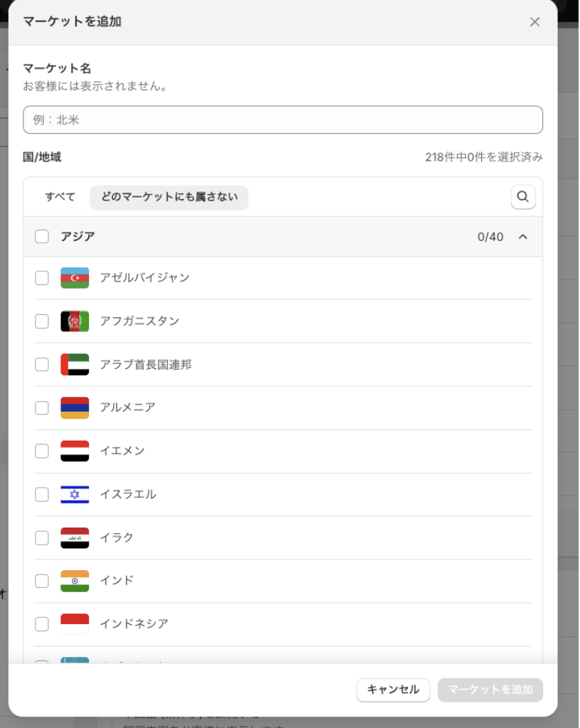Collapse the アジア region chevron
The width and height of the screenshot is (580, 728).
pos(523,237)
